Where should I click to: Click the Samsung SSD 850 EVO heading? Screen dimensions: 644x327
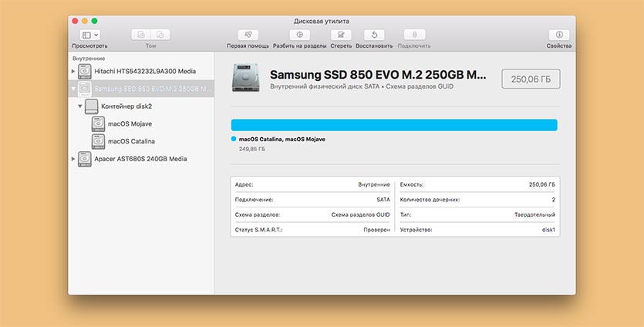pos(378,75)
